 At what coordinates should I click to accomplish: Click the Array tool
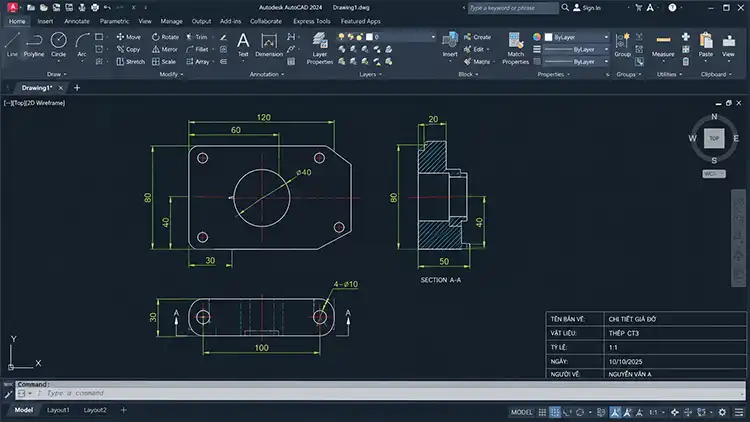point(198,62)
